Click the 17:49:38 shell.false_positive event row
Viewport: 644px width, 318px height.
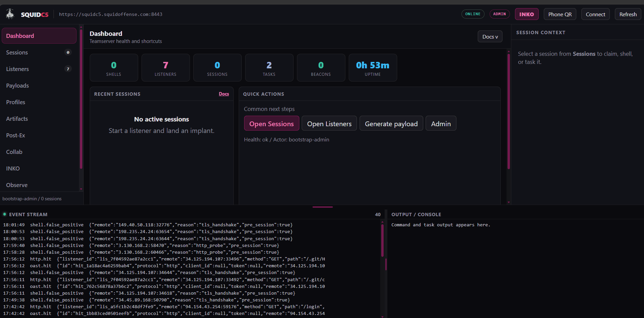point(147,300)
